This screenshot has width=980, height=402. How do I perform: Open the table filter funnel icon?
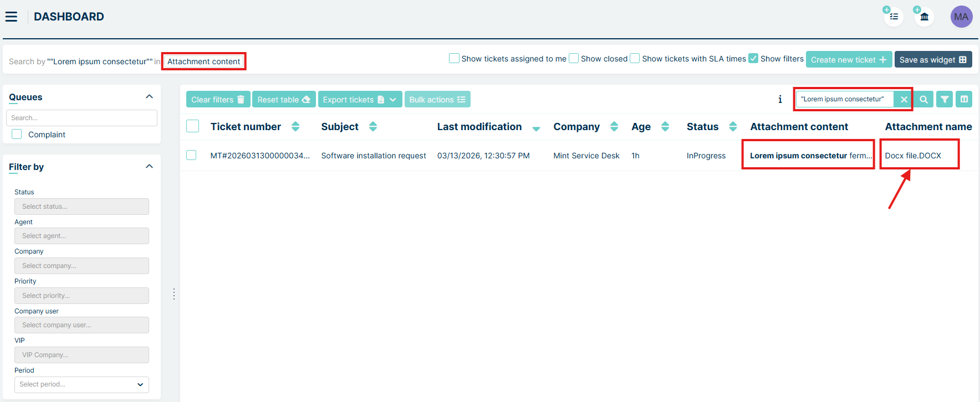click(945, 100)
